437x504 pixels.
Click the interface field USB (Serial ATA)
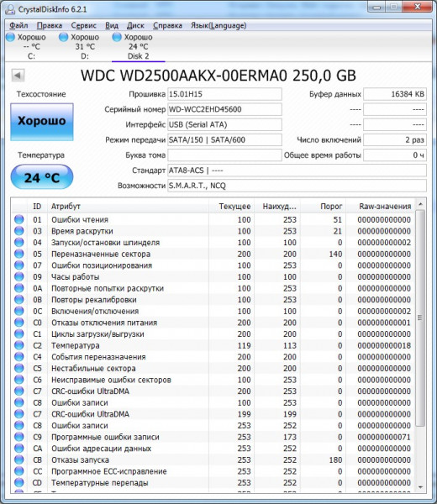[x=224, y=124]
